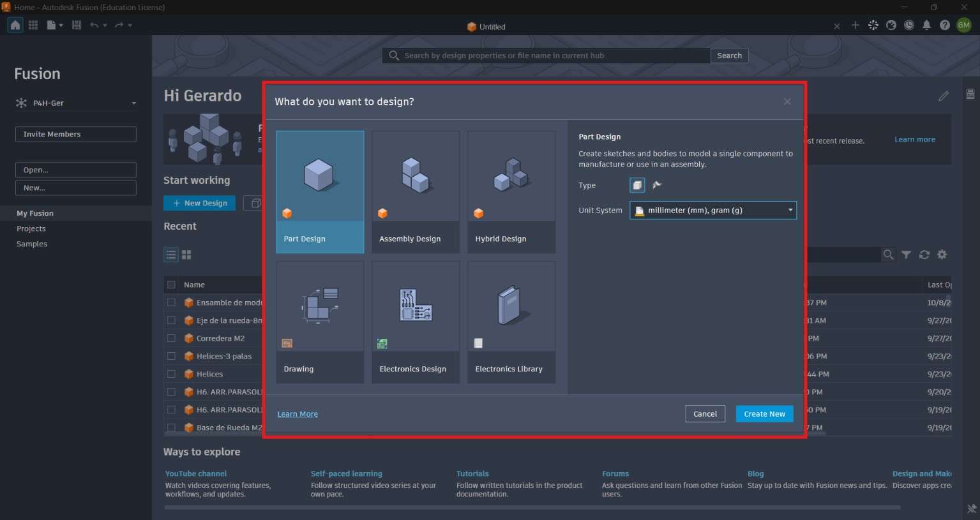Viewport: 980px width, 520px height.
Task: Select the Electronics Design card
Action: pos(416,322)
